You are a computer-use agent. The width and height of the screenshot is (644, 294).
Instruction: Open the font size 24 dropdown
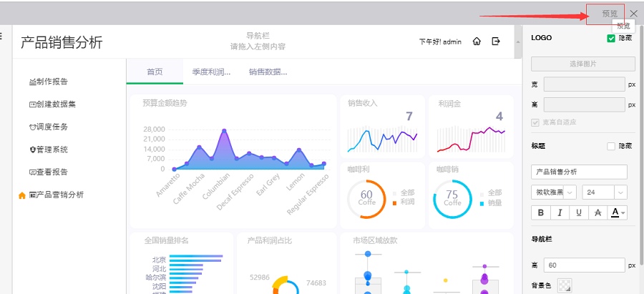click(x=620, y=192)
